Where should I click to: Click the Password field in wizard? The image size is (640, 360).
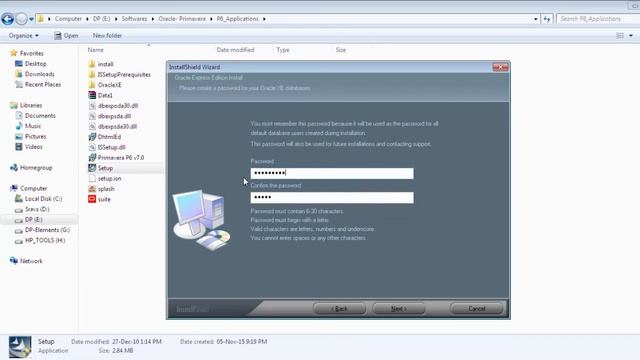[332, 173]
